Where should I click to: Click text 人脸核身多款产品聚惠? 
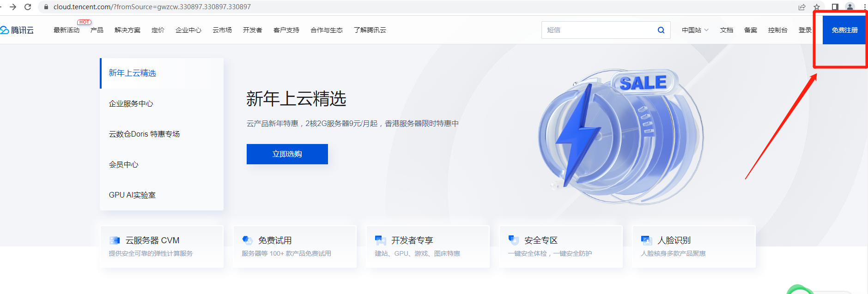point(673,253)
